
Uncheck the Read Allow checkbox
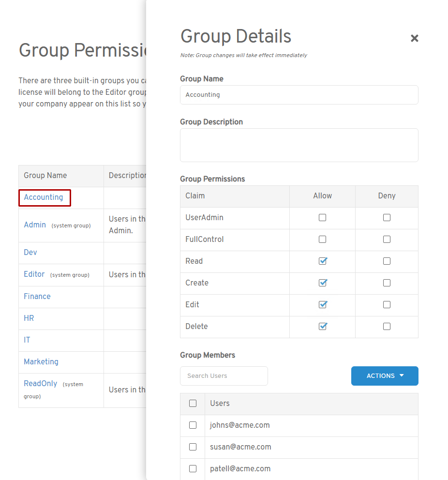(323, 261)
